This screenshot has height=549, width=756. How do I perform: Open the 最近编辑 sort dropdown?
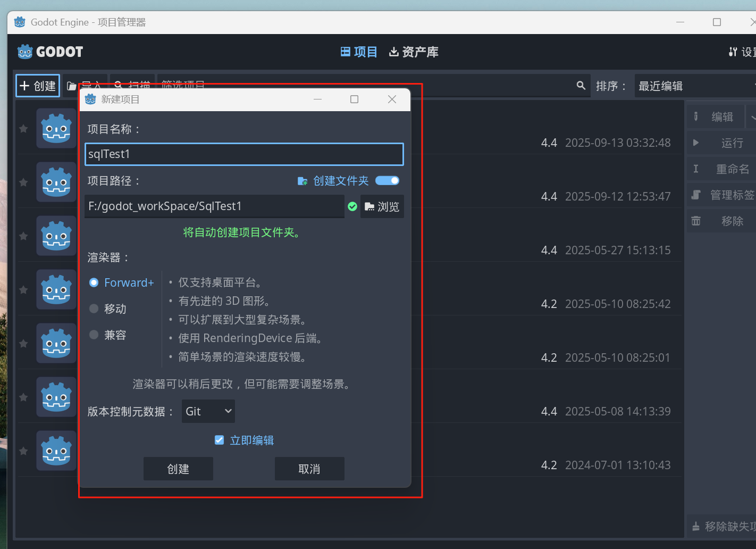695,86
